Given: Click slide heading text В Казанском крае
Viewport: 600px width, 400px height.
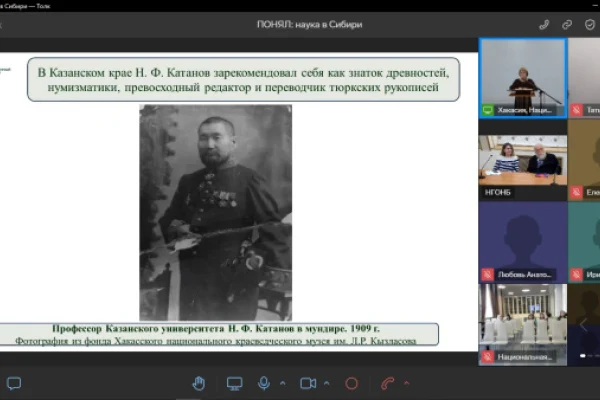Looking at the screenshot, I should [243, 80].
